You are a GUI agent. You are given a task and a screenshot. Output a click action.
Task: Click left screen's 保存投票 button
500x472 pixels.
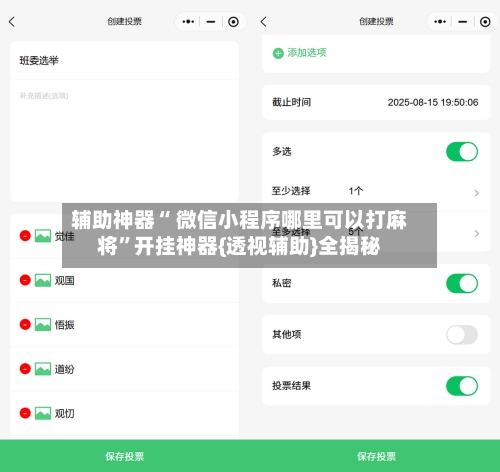click(125, 456)
